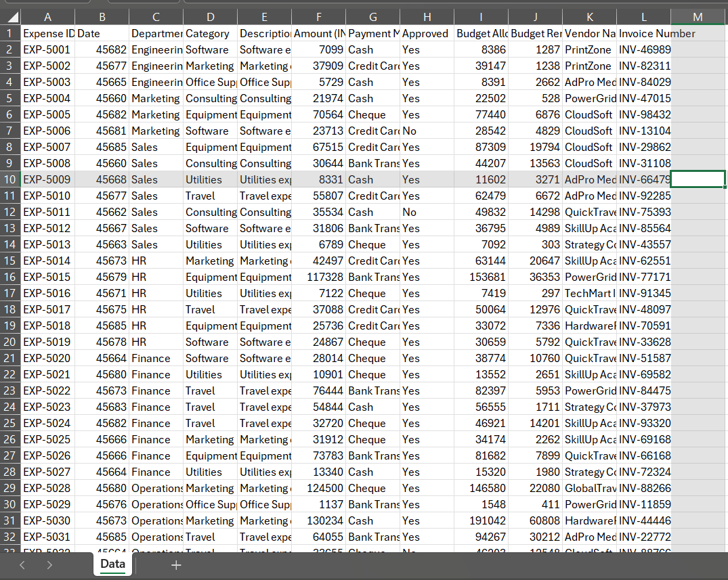
Task: Click 'Cheque' in EXP-5005 row
Action: 373,114
